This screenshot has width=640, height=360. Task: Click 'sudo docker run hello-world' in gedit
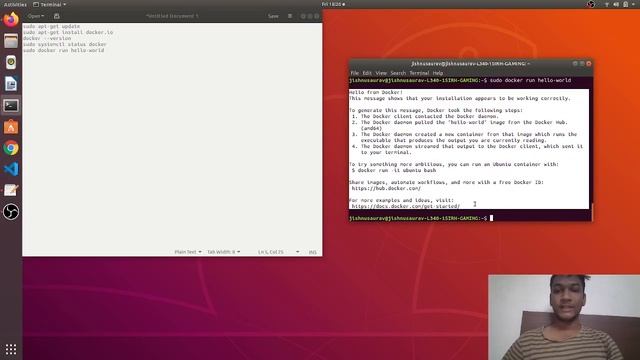(63, 50)
